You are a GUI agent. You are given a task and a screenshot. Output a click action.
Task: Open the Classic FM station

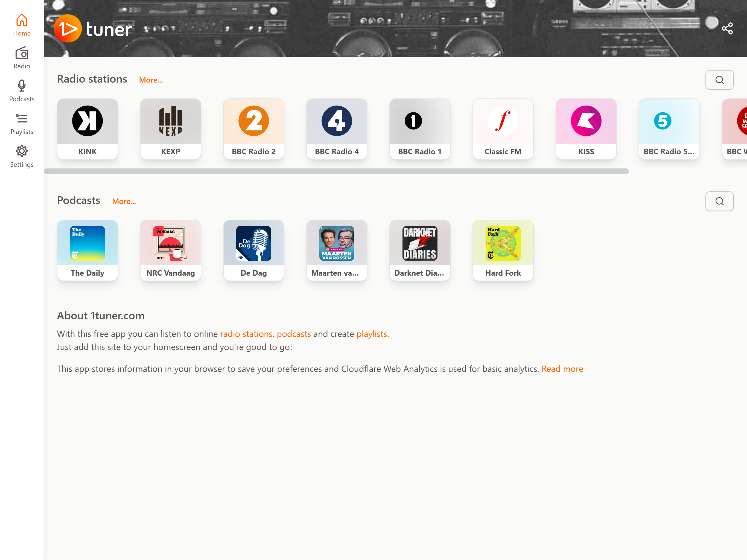503,129
